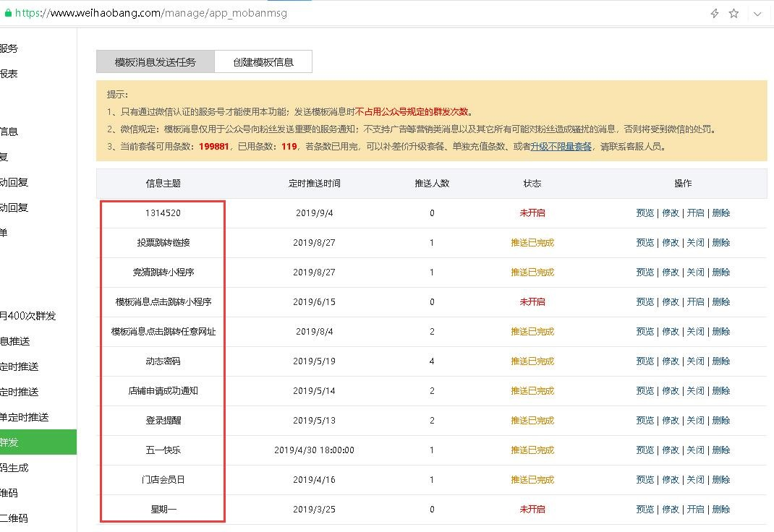The height and width of the screenshot is (532, 774).
Task: Open sidebar item ending in 报表
Action: click(x=9, y=74)
